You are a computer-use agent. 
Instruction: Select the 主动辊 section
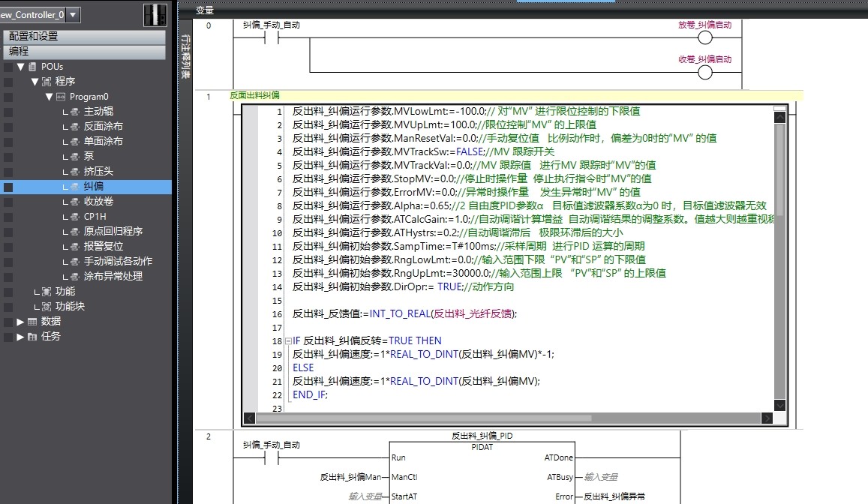tap(98, 111)
